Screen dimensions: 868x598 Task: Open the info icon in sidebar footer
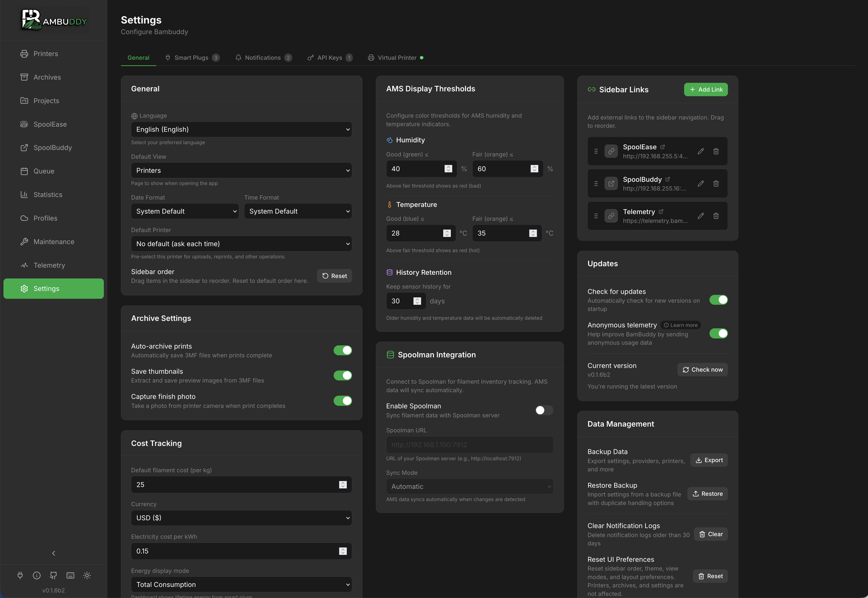pyautogui.click(x=37, y=575)
